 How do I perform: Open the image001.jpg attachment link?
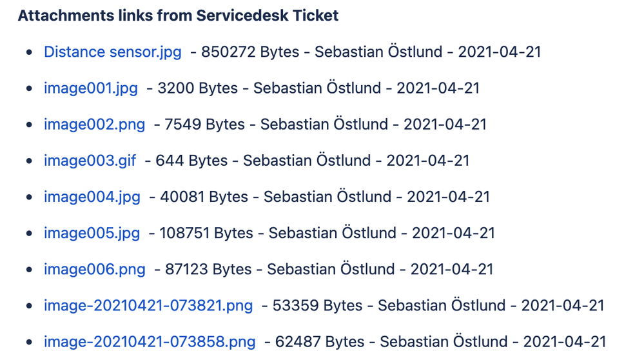(91, 88)
